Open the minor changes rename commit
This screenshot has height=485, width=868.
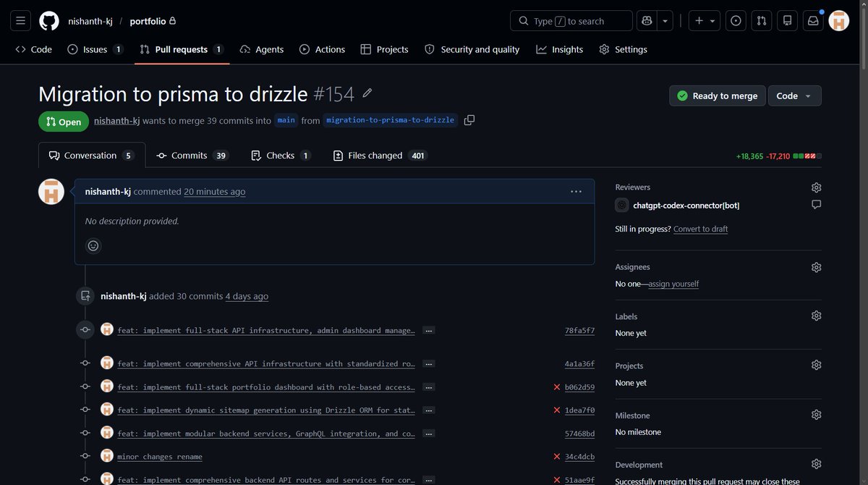pyautogui.click(x=160, y=457)
